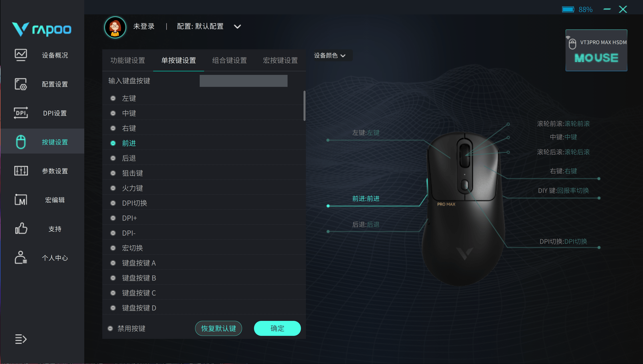This screenshot has width=643, height=364.
Task: Open the DPI设置 icon
Action: point(21,113)
